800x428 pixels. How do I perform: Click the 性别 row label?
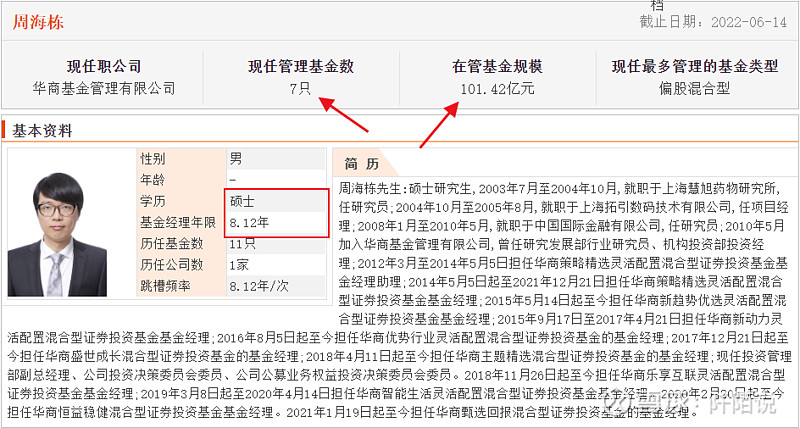click(x=153, y=159)
